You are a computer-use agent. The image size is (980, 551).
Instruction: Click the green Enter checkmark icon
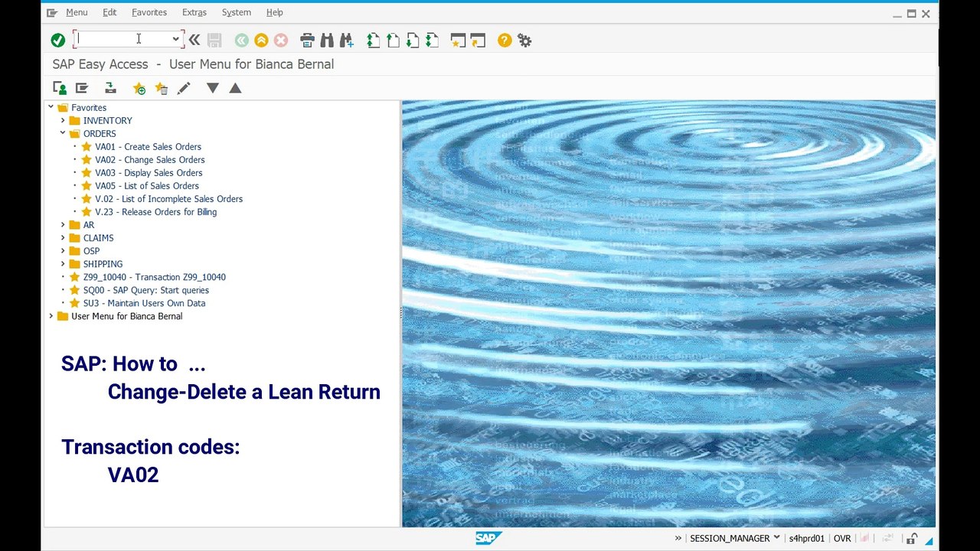[x=57, y=40]
